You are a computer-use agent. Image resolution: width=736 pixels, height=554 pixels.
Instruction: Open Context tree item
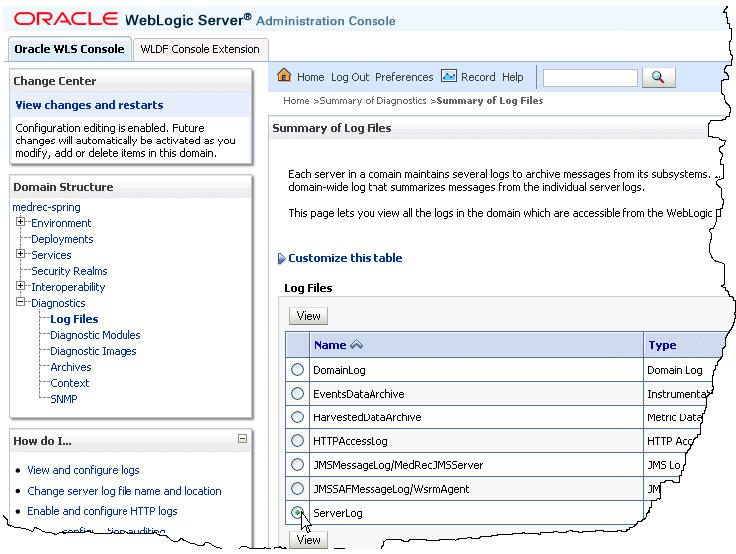[69, 383]
